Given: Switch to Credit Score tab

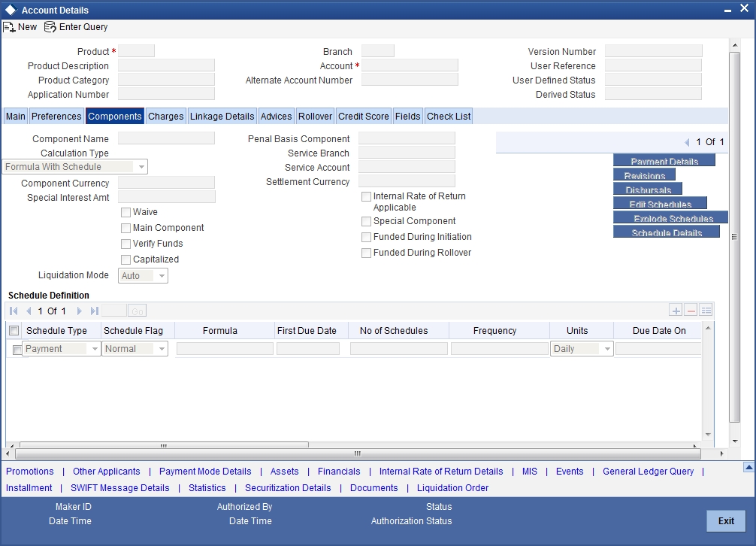Looking at the screenshot, I should coord(364,117).
